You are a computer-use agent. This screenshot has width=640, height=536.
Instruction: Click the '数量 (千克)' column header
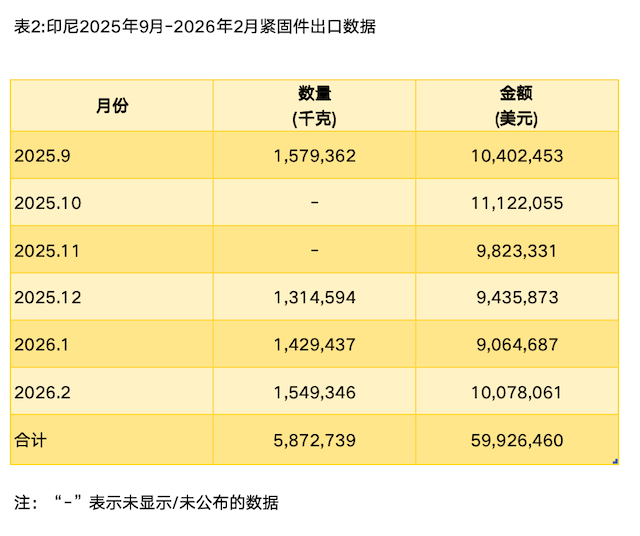point(314,106)
